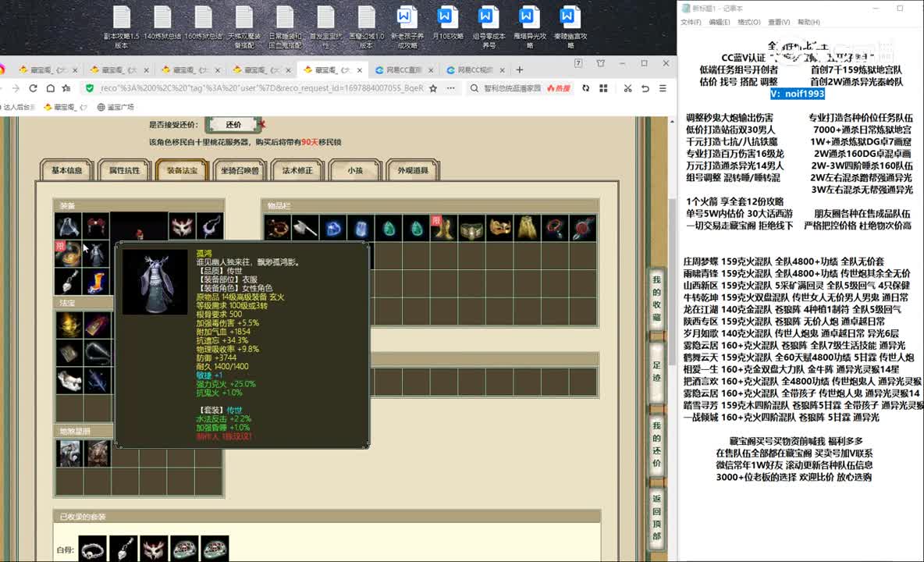The width and height of the screenshot is (924, 562).
Task: Reload the browser page
Action: [x=33, y=88]
